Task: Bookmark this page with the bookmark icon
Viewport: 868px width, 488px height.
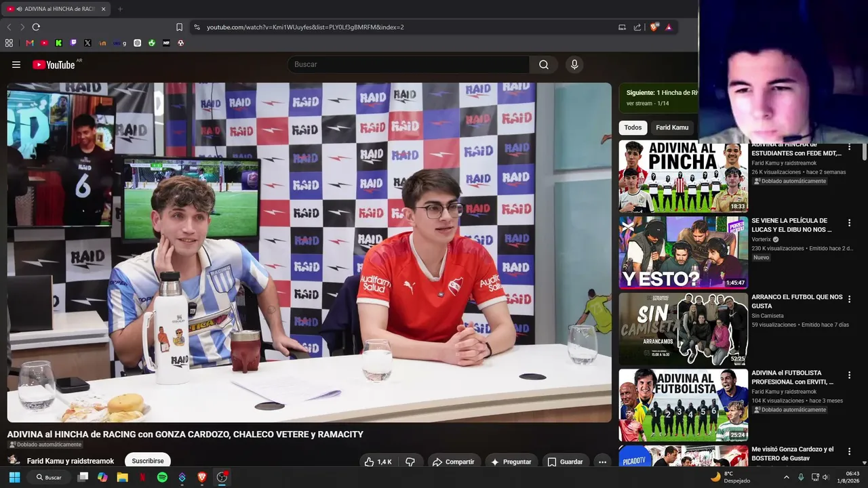Action: click(179, 27)
